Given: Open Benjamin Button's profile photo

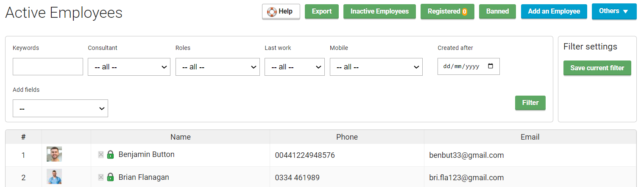Looking at the screenshot, I should 54,154.
